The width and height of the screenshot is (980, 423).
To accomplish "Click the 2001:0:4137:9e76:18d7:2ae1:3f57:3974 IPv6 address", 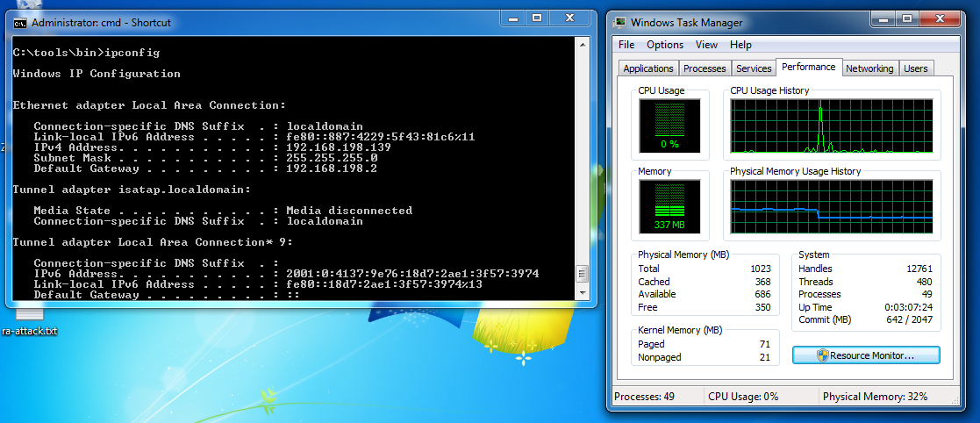I will point(412,274).
